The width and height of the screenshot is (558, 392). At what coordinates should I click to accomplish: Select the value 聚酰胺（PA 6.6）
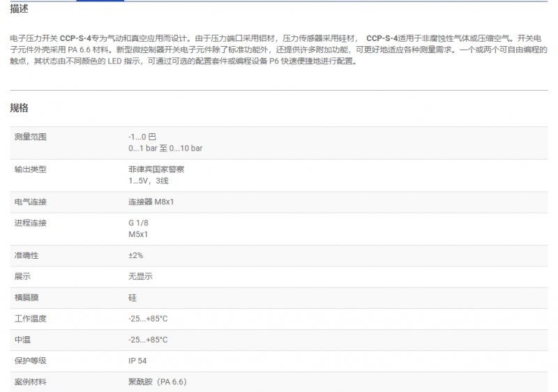point(158,382)
